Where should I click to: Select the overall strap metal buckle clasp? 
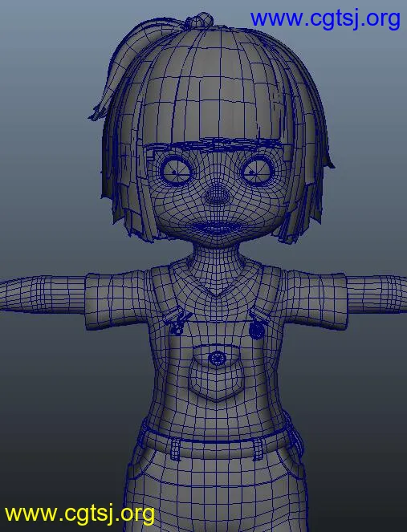tap(177, 323)
